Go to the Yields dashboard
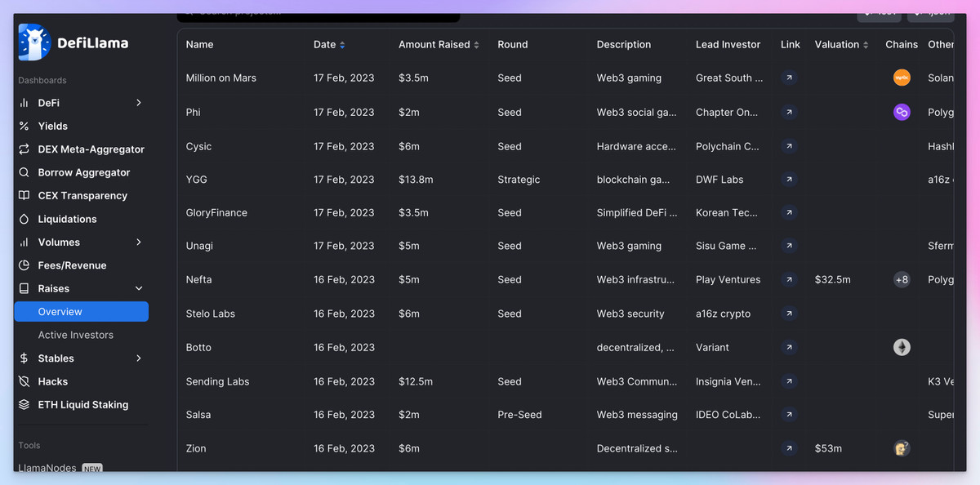 52,127
